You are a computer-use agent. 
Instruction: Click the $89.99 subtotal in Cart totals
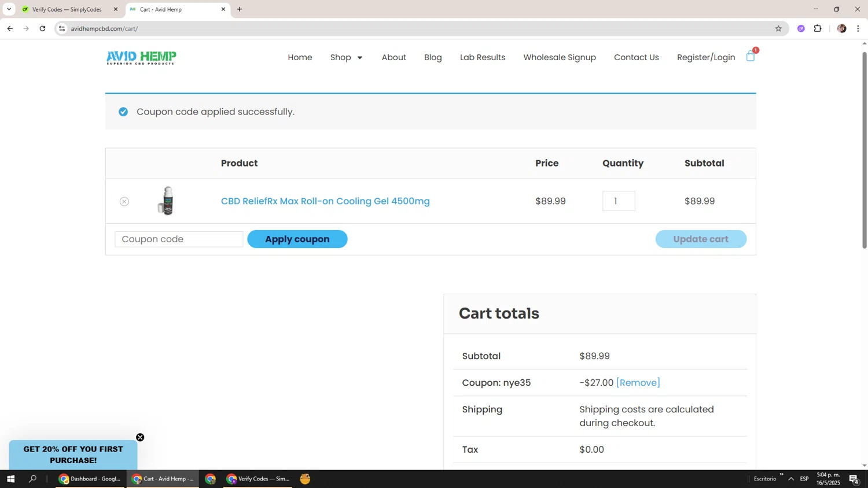(x=595, y=356)
